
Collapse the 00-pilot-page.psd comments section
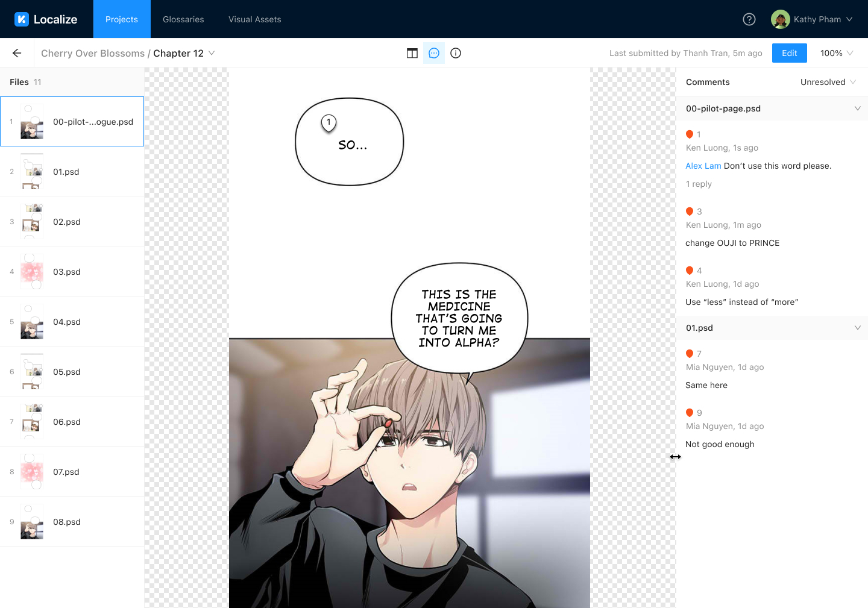[x=857, y=108]
